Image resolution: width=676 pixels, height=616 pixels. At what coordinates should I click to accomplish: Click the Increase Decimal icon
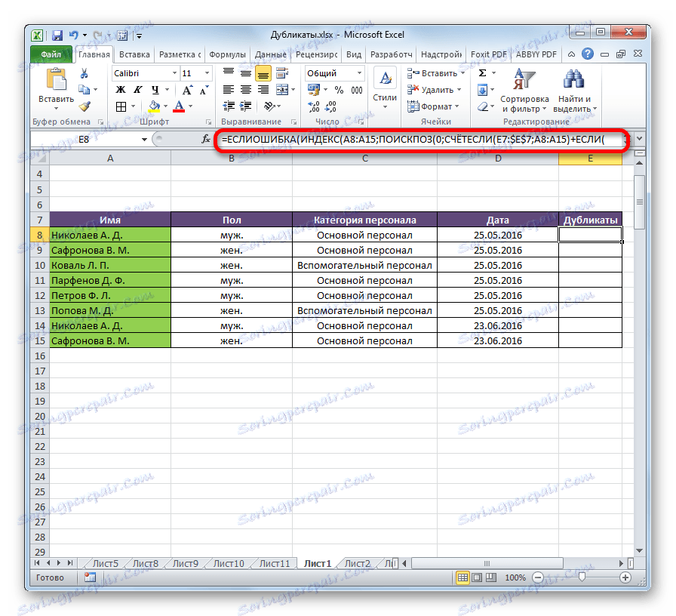tap(314, 108)
